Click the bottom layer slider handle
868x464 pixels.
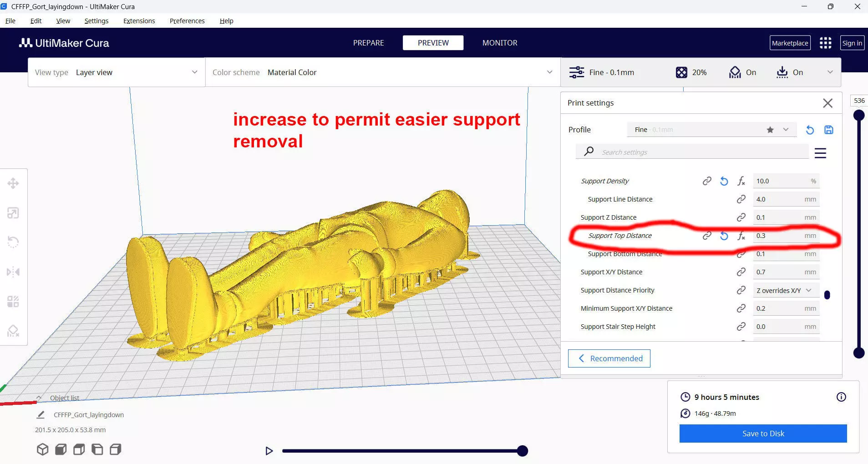tap(859, 353)
